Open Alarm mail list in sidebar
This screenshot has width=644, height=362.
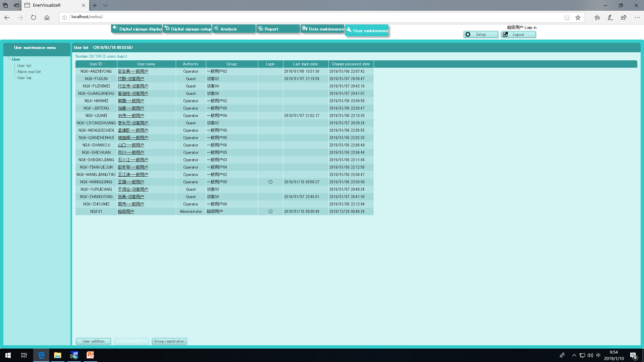pos(29,72)
